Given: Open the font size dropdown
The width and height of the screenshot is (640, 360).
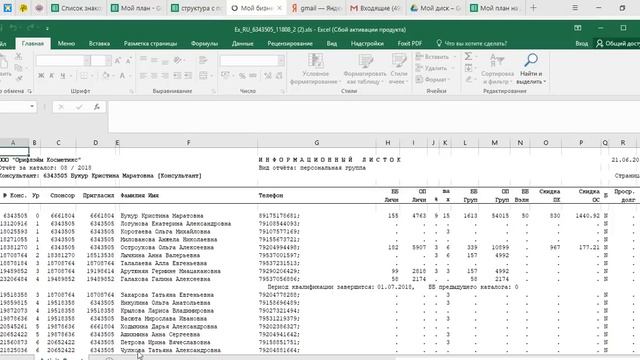Looking at the screenshot, I should coord(108,61).
